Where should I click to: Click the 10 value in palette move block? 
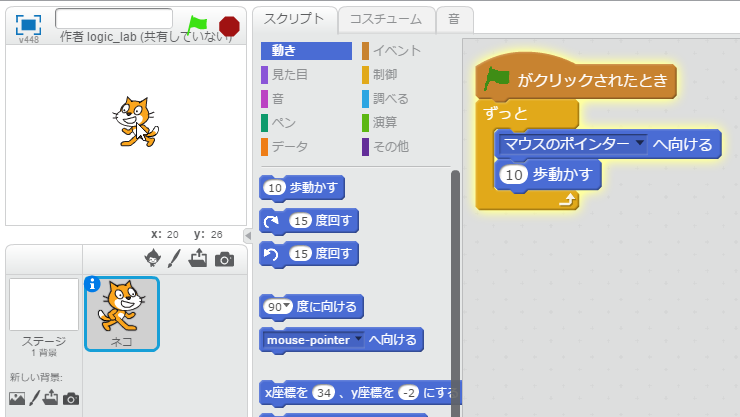pyautogui.click(x=275, y=188)
